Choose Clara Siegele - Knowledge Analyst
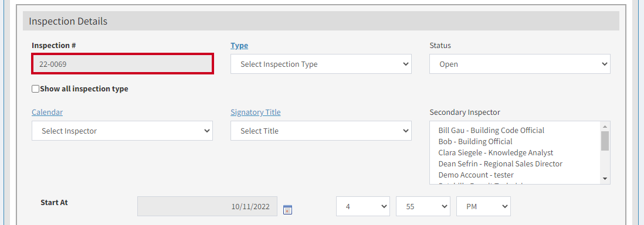The height and width of the screenshot is (225, 644). (496, 153)
